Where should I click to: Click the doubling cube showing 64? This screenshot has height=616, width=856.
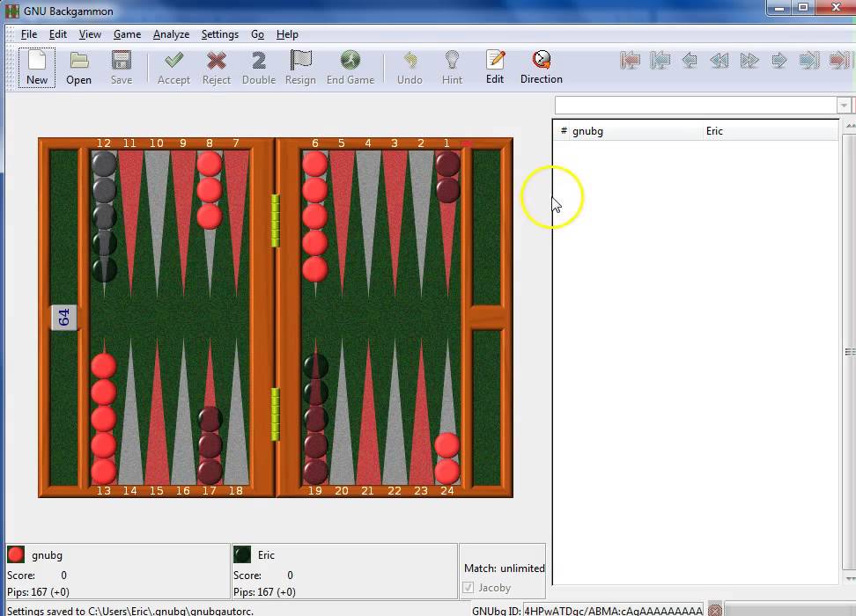pyautogui.click(x=64, y=317)
